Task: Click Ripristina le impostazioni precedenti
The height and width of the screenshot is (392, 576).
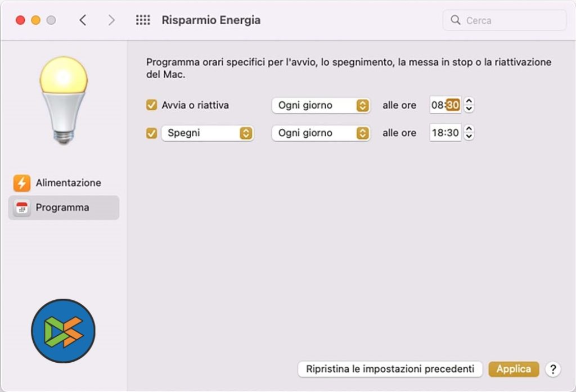Action: 390,369
